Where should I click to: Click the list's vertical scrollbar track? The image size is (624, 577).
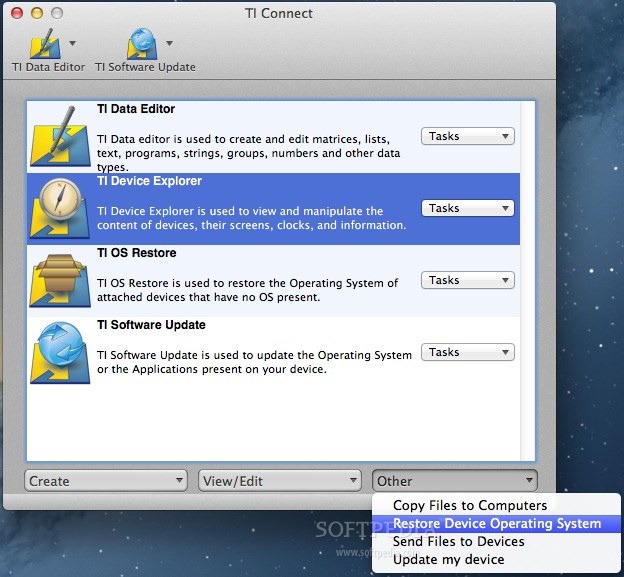tap(527, 281)
